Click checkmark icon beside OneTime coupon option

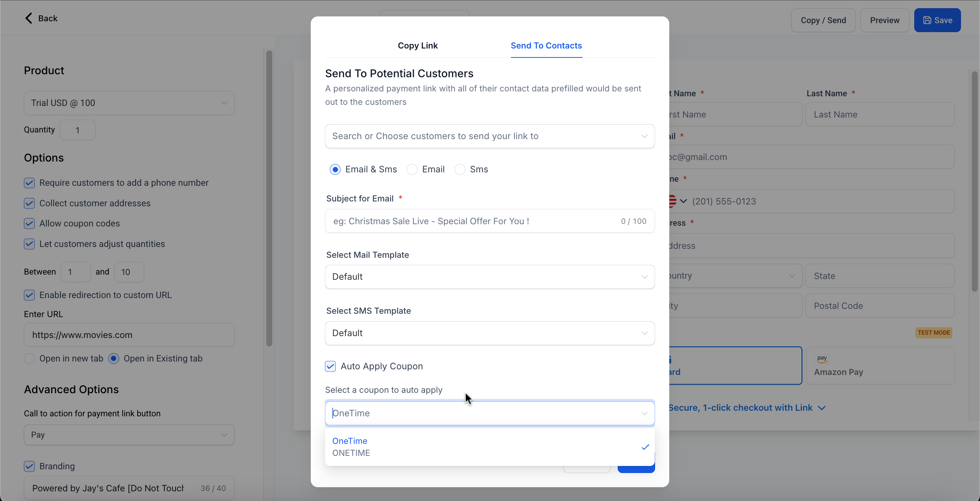(x=645, y=447)
